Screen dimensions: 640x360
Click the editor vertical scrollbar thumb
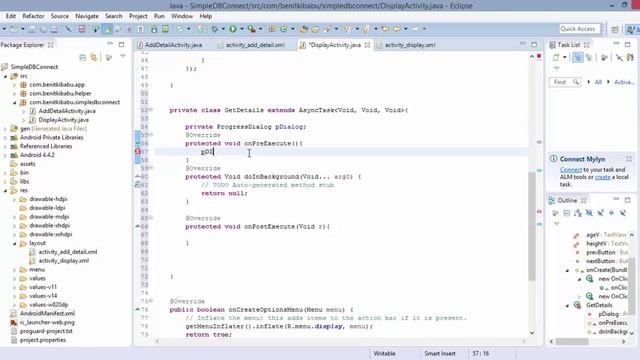coord(532,227)
